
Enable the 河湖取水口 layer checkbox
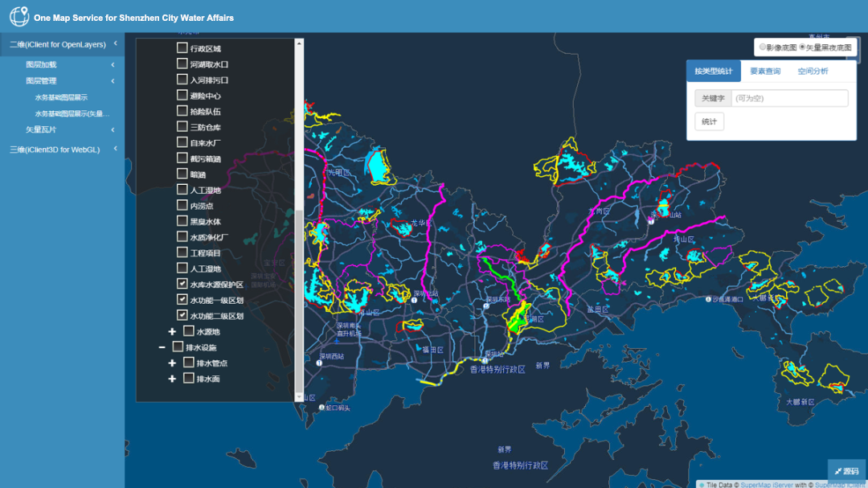[182, 64]
